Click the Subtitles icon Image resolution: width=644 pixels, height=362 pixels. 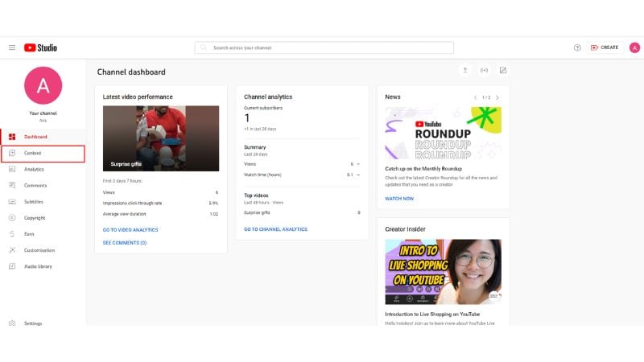[x=12, y=202]
